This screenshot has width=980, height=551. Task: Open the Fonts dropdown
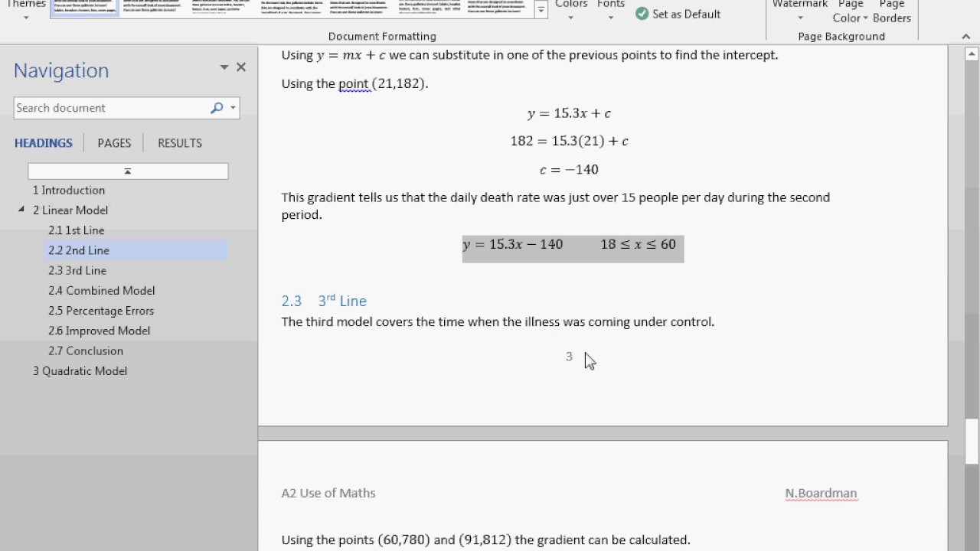pyautogui.click(x=611, y=9)
